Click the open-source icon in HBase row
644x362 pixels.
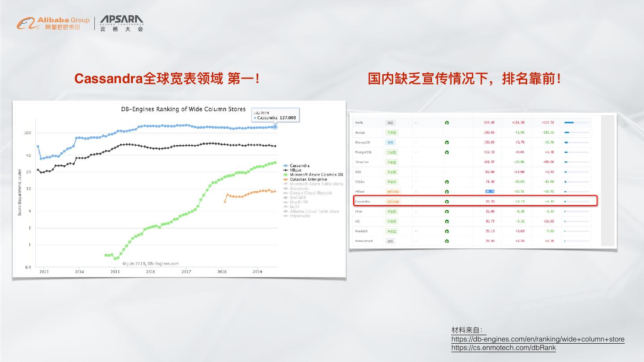click(x=447, y=192)
